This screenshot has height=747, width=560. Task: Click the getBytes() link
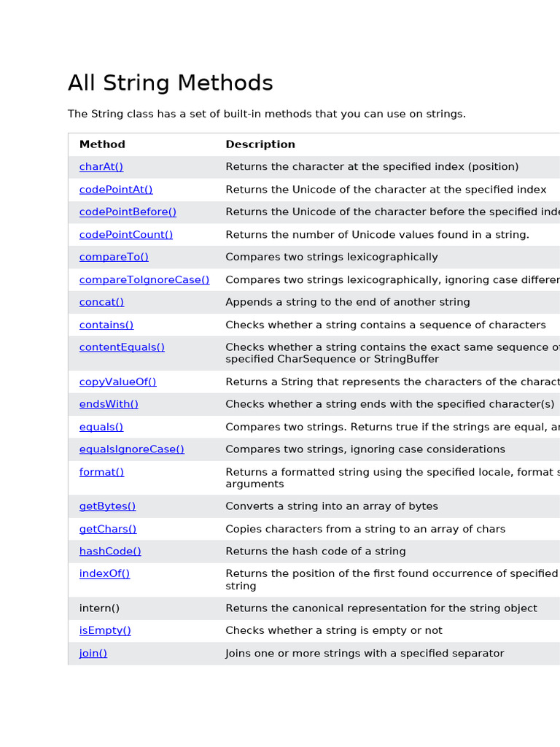click(107, 506)
